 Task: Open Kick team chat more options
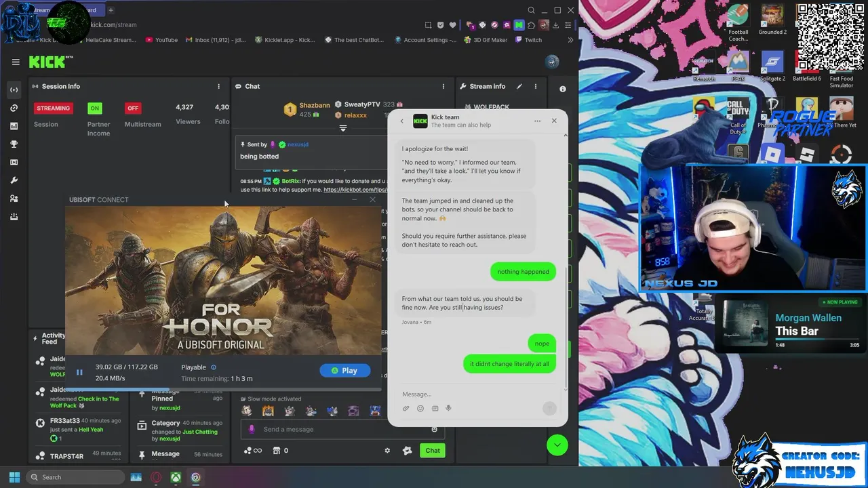[x=537, y=121]
